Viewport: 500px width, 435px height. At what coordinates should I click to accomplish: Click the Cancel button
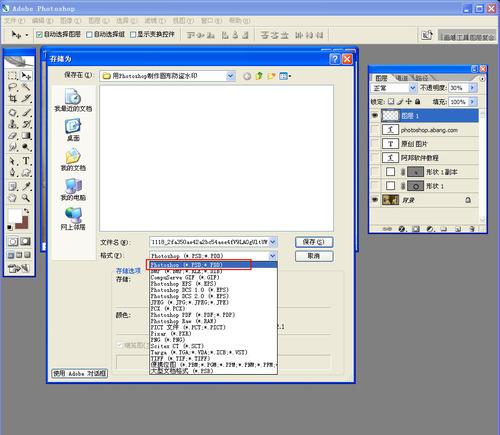pyautogui.click(x=314, y=256)
